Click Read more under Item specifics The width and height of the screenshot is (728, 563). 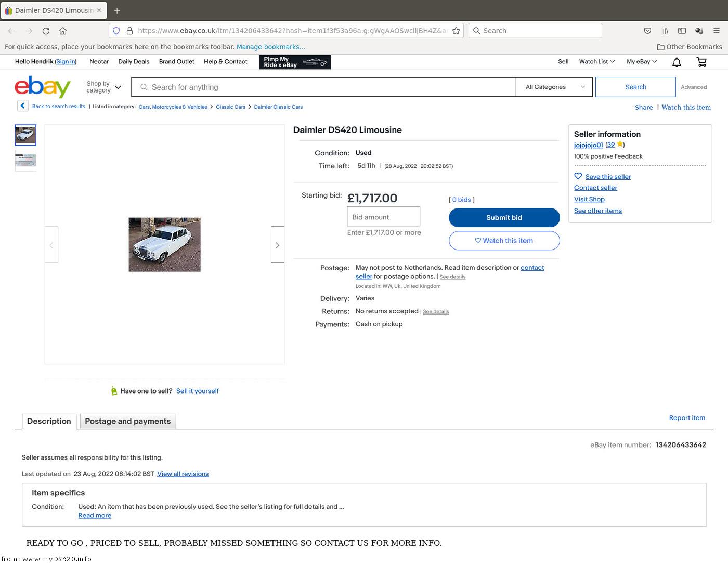95,515
